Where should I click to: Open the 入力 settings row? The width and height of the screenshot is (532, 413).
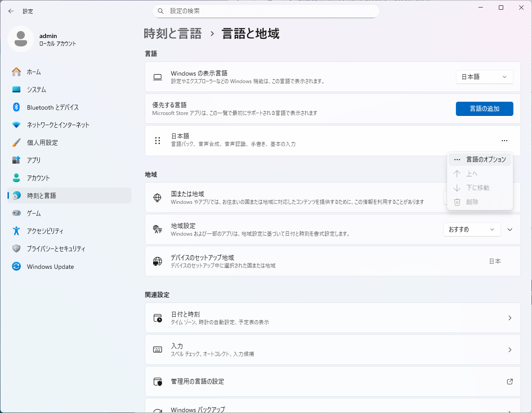[332, 350]
